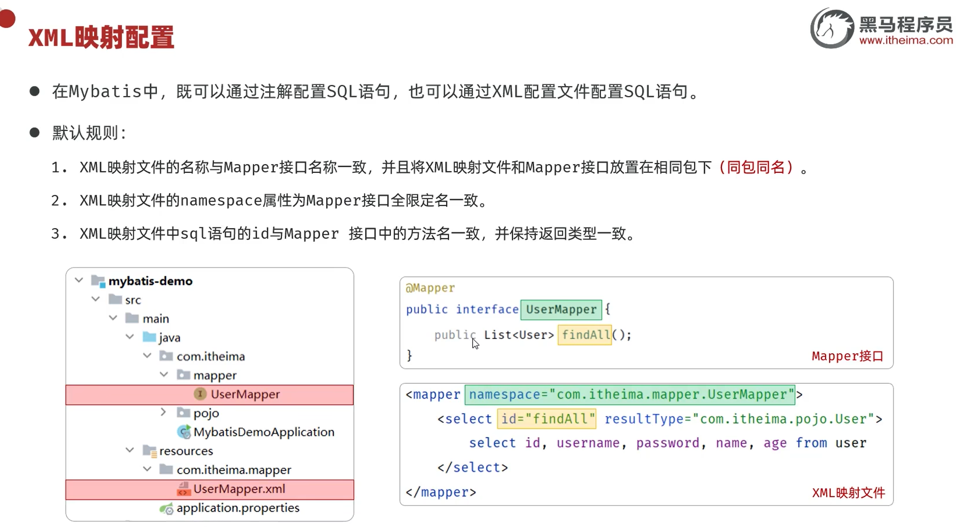Click the highlighted findAll method name
Screen dimensions: 980x530
point(585,335)
